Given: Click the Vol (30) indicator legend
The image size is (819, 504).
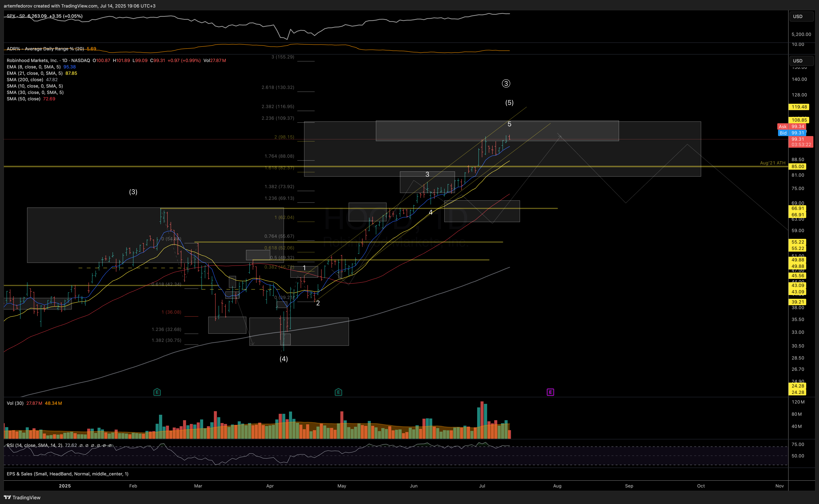Looking at the screenshot, I should [15, 403].
